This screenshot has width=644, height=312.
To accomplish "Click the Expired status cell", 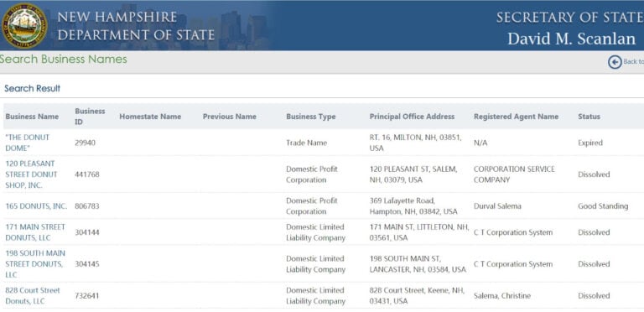I will (590, 143).
